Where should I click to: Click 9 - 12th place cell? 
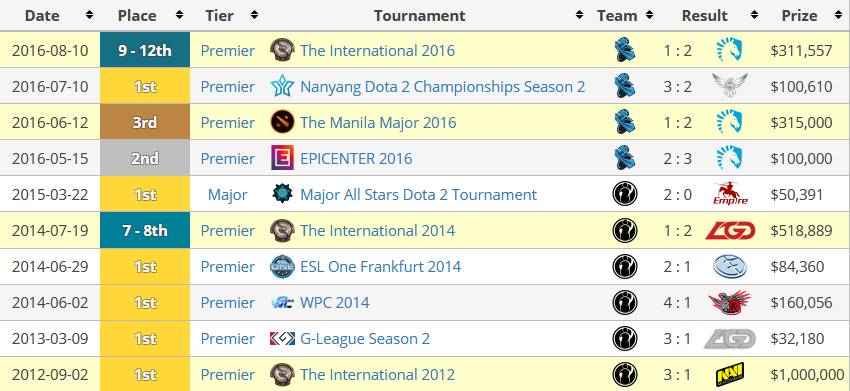145,50
